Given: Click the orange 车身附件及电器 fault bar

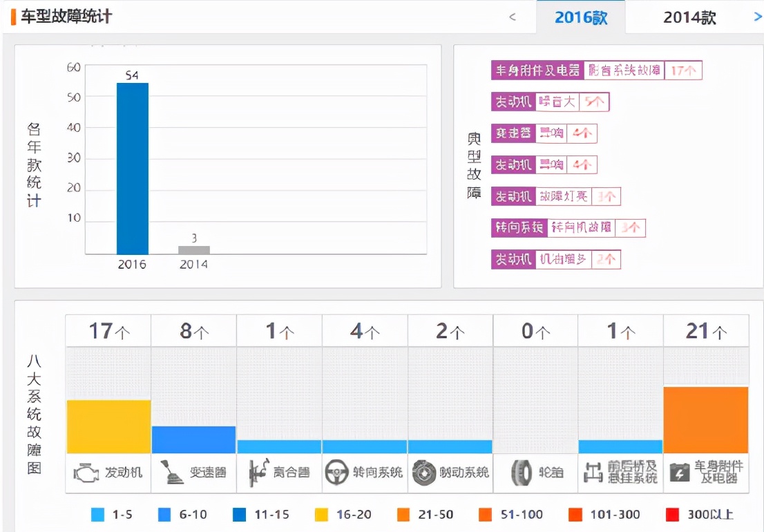Looking at the screenshot, I should [705, 420].
